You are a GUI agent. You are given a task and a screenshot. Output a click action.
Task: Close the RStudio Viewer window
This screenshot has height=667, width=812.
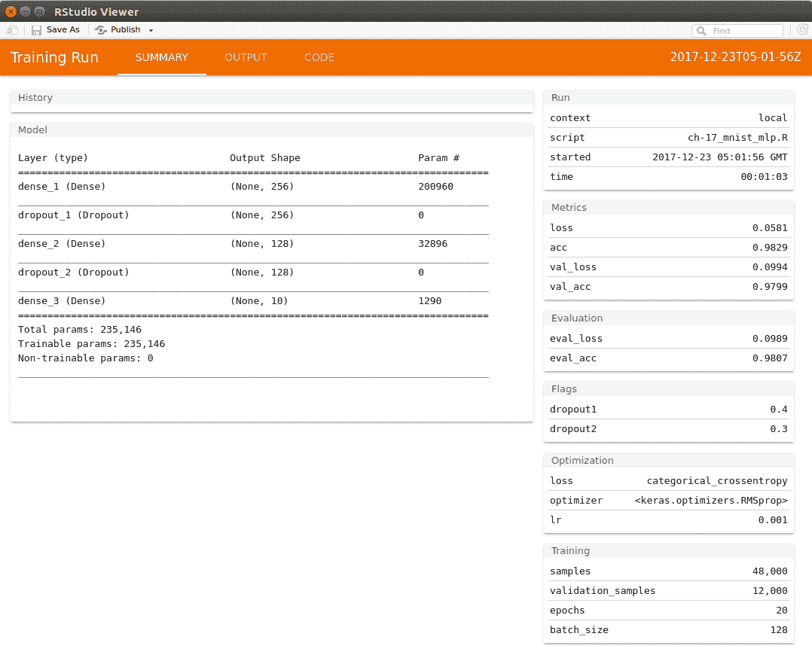[11, 11]
